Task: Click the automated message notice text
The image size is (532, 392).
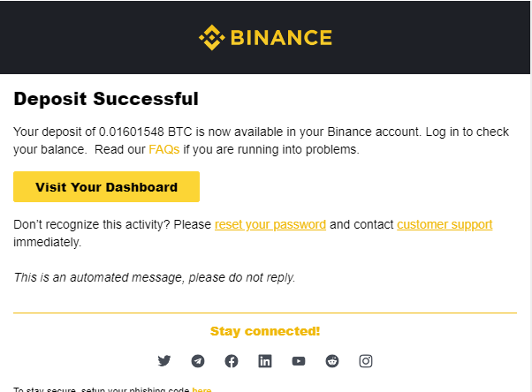Action: point(155,277)
